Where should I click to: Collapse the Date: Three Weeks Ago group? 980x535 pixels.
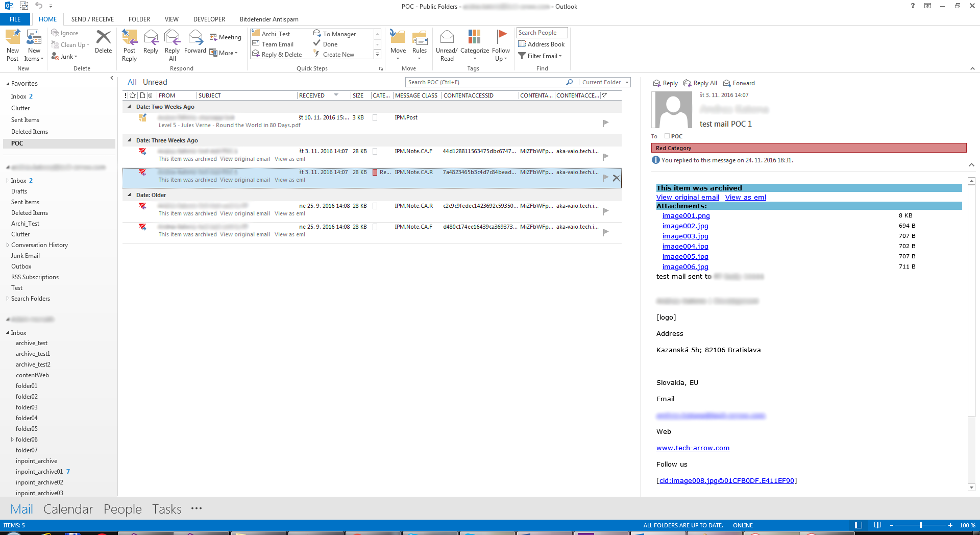(x=129, y=140)
